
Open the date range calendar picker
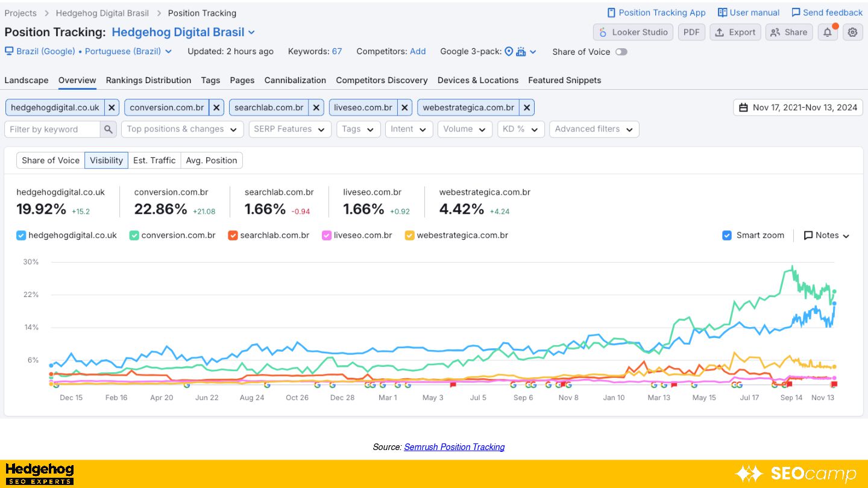click(798, 108)
